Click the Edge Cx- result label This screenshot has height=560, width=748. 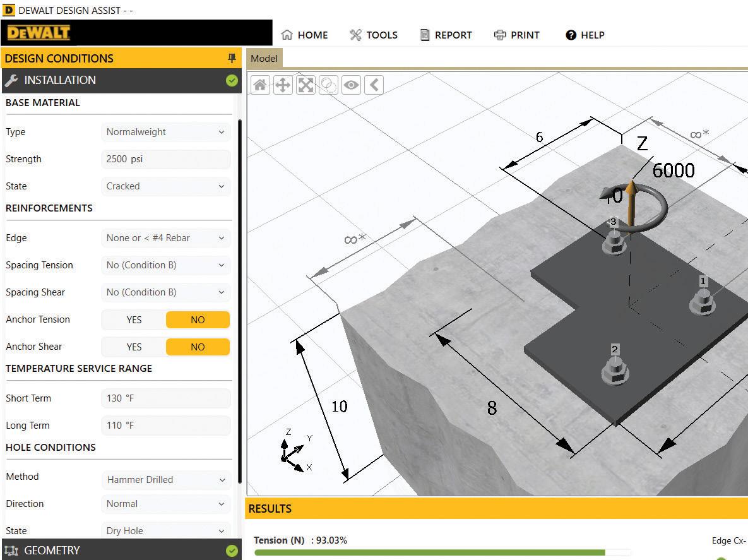pos(728,540)
